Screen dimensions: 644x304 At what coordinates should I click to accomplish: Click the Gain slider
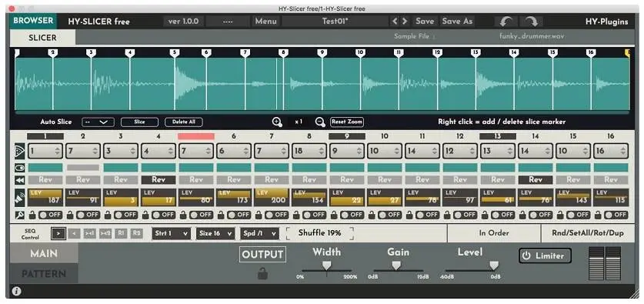[399, 269]
